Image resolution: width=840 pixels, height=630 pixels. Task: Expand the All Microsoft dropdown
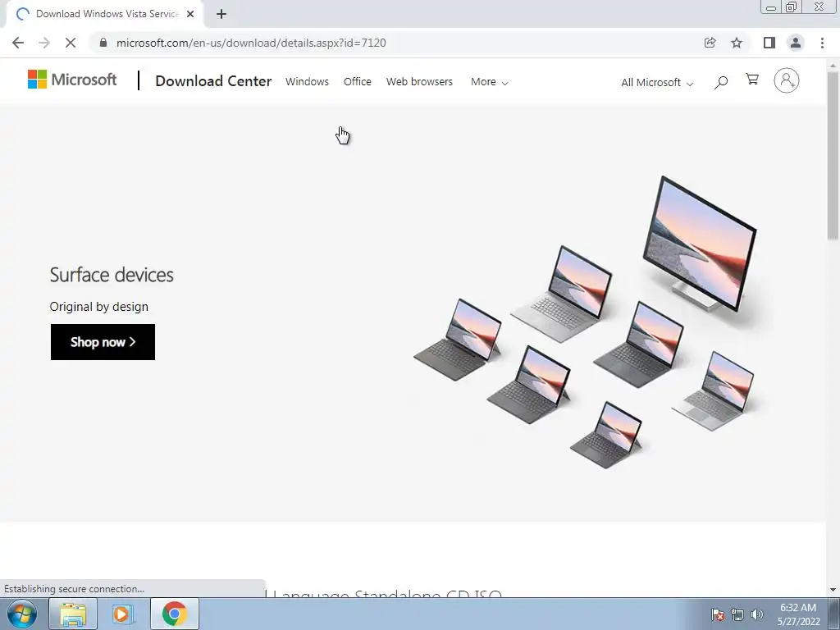point(657,83)
